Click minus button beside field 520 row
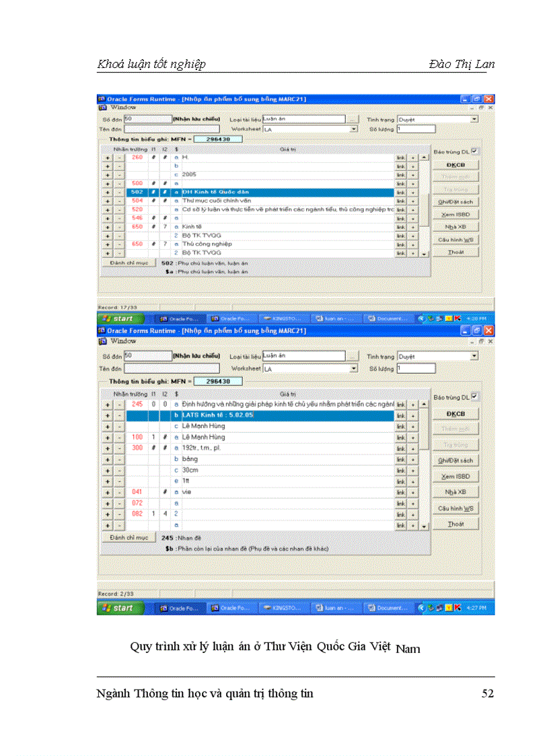549x756 pixels. [118, 209]
